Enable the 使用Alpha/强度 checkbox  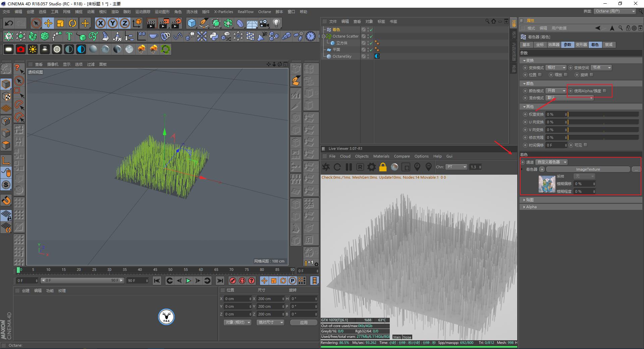click(x=604, y=91)
